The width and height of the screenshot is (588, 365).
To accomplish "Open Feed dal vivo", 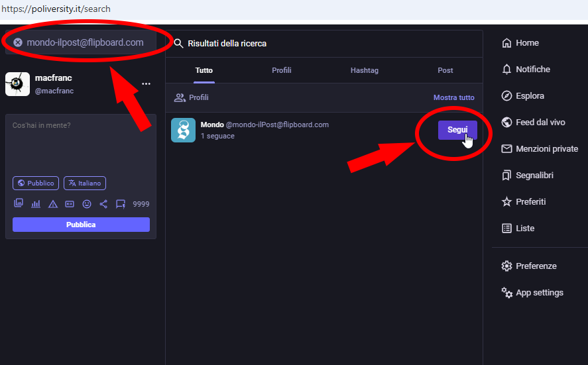I will coord(534,122).
